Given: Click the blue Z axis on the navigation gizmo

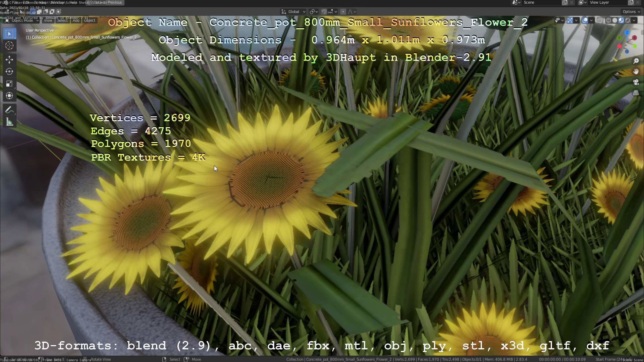Looking at the screenshot, I should 627,33.
